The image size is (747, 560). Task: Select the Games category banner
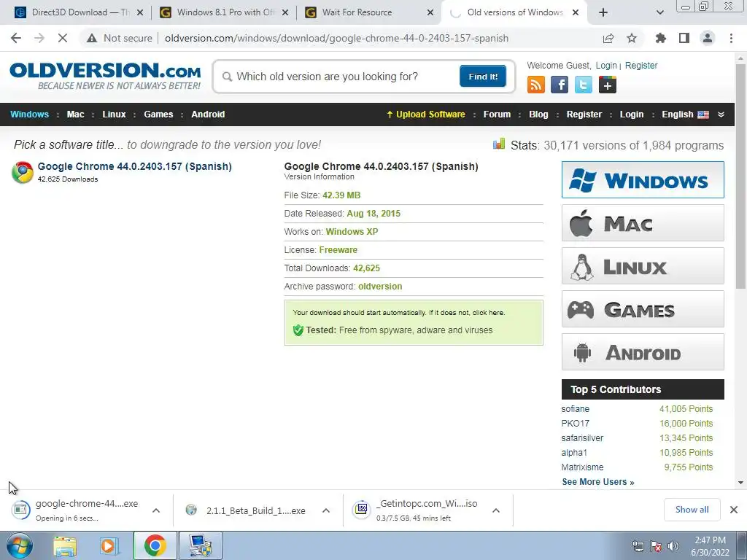coord(643,309)
